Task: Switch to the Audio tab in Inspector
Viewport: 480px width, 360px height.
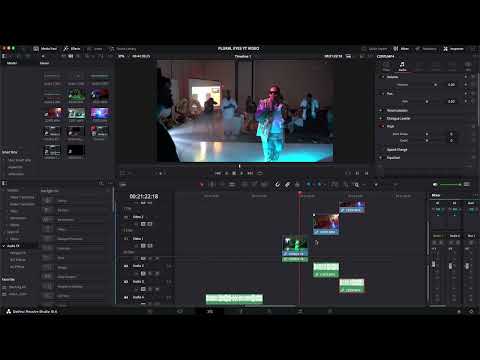Action: (x=402, y=66)
